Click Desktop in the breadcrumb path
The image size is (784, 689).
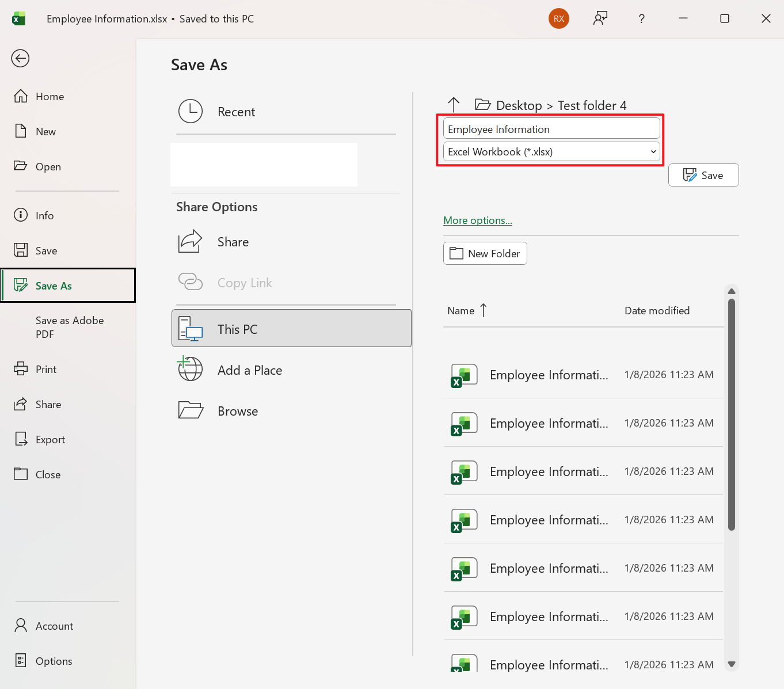(519, 105)
